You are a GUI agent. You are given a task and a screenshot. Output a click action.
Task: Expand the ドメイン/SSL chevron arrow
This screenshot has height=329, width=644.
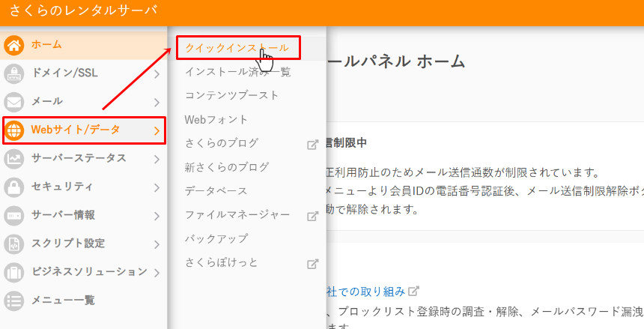[x=157, y=73]
